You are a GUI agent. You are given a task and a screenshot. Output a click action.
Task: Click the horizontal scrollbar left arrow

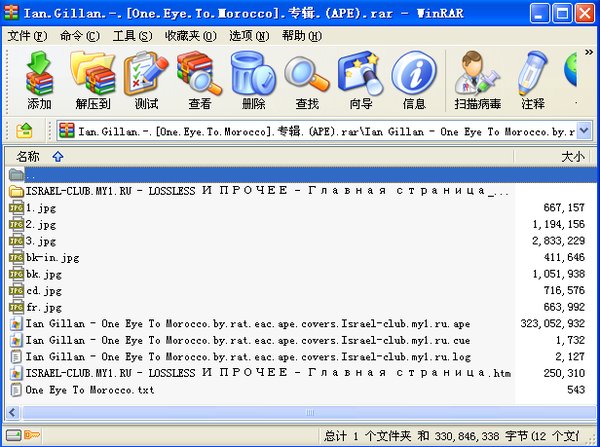click(13, 413)
